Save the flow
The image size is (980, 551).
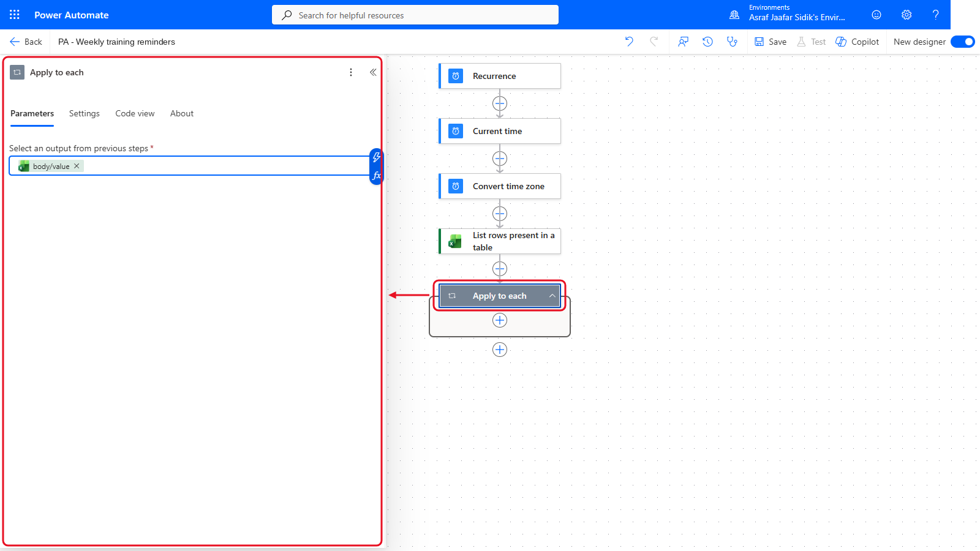[771, 42]
